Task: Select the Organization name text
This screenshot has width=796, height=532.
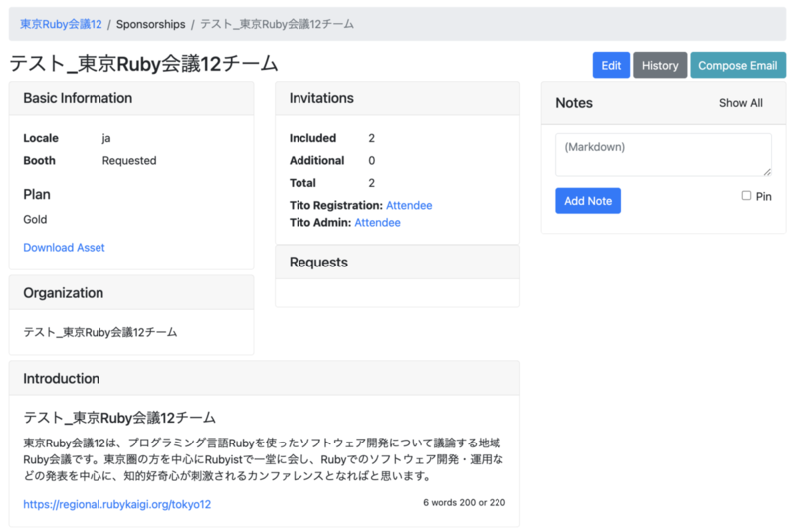Action: pos(100,332)
